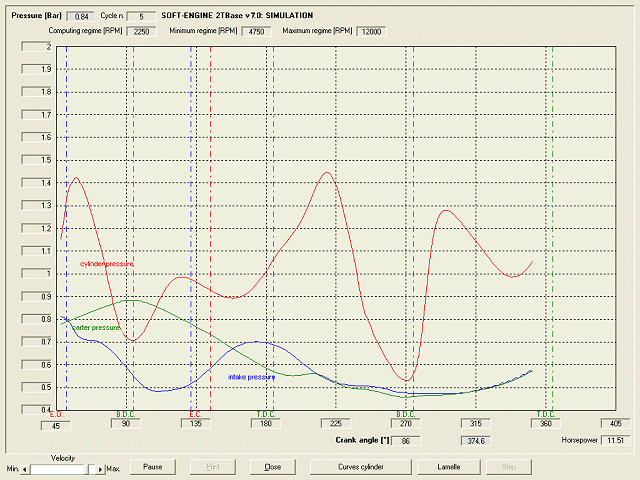
Task: Click the 'T.D.C.' label above 360
Action: (x=546, y=415)
